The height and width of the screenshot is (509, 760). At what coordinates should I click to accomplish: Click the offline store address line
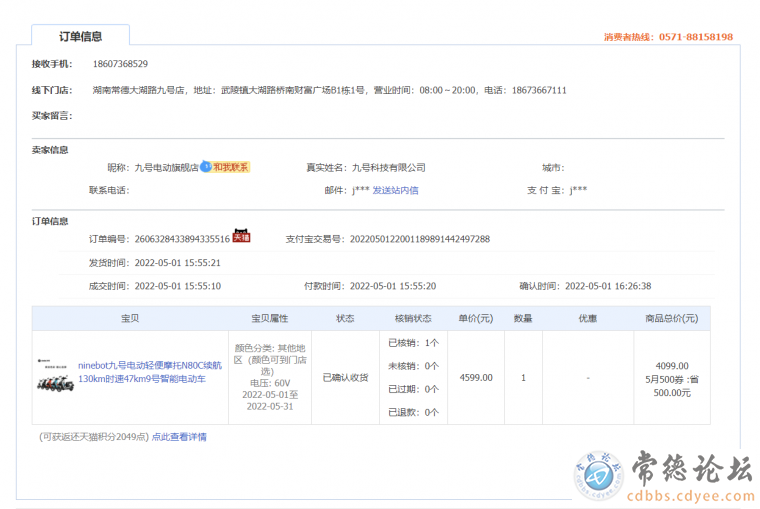(330, 90)
